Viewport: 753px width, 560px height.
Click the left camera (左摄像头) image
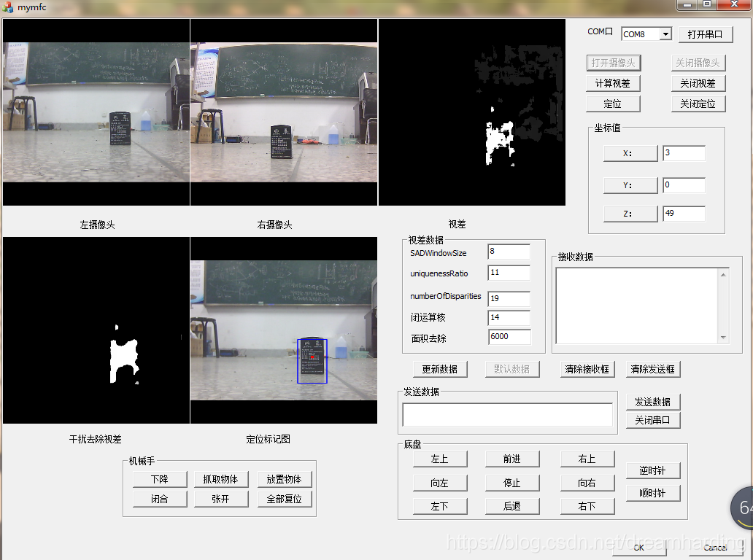(96, 112)
